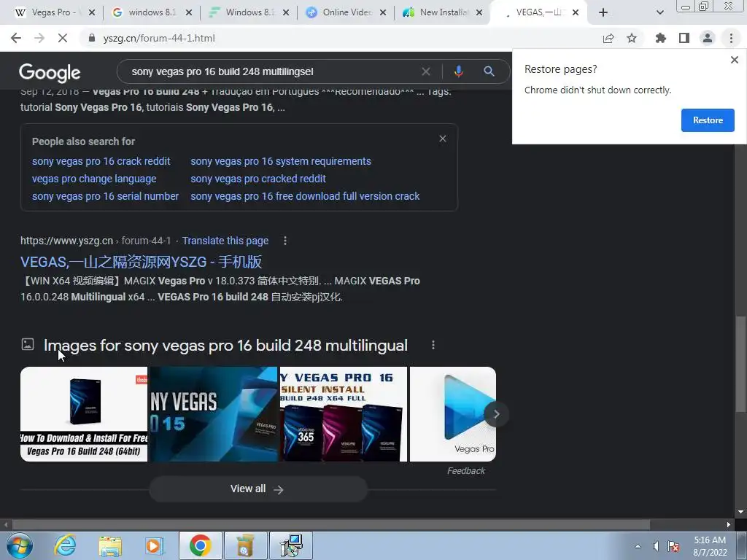Bookmark this page with star icon
This screenshot has width=747, height=560.
pos(632,38)
